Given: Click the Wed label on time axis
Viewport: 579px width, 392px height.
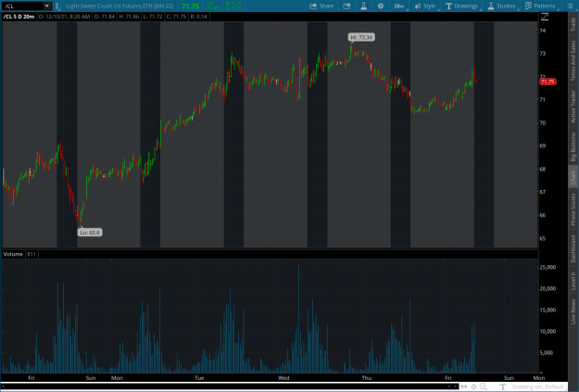Looking at the screenshot, I should 283,378.
